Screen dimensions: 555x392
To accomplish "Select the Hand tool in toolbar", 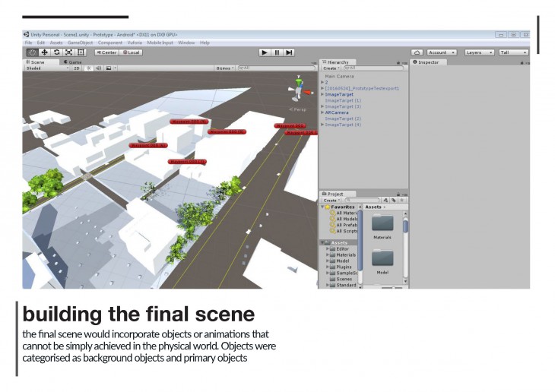I will tap(32, 52).
